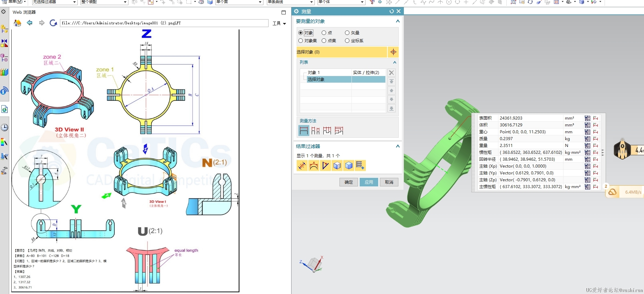Open the part navigator sidebar icon

pos(4,58)
